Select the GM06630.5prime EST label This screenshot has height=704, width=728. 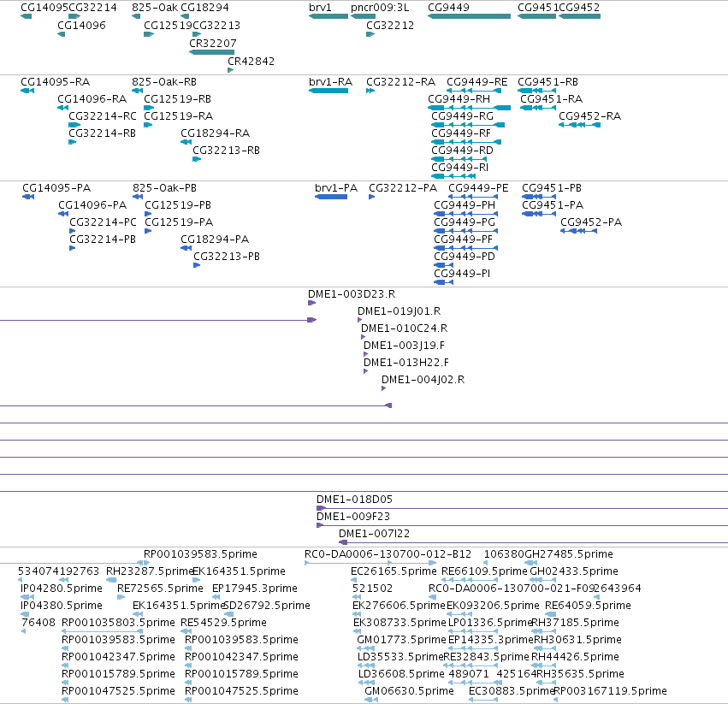pos(409,691)
